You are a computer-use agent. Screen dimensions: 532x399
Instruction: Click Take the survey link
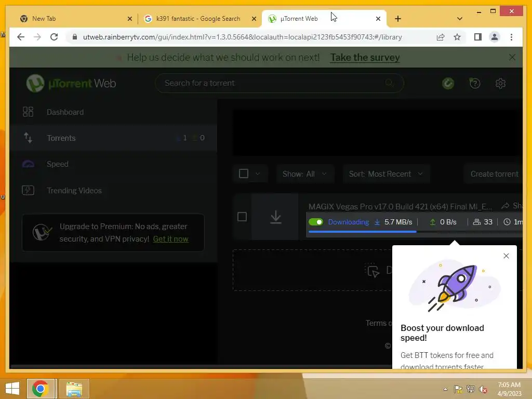[365, 57]
